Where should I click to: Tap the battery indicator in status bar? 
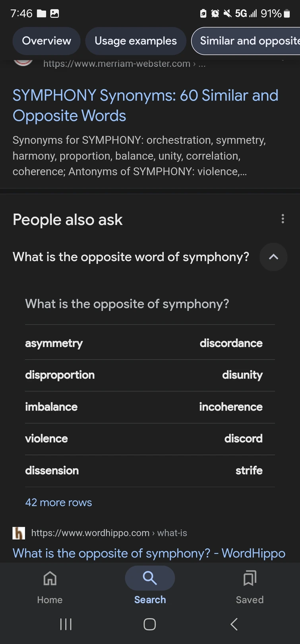(x=287, y=14)
